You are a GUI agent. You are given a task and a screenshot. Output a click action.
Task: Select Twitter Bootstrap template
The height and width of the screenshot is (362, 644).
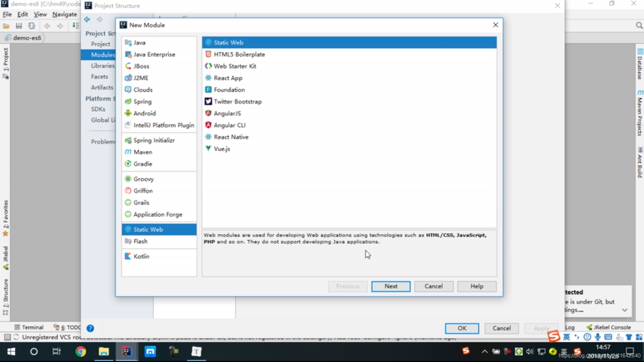(x=237, y=101)
